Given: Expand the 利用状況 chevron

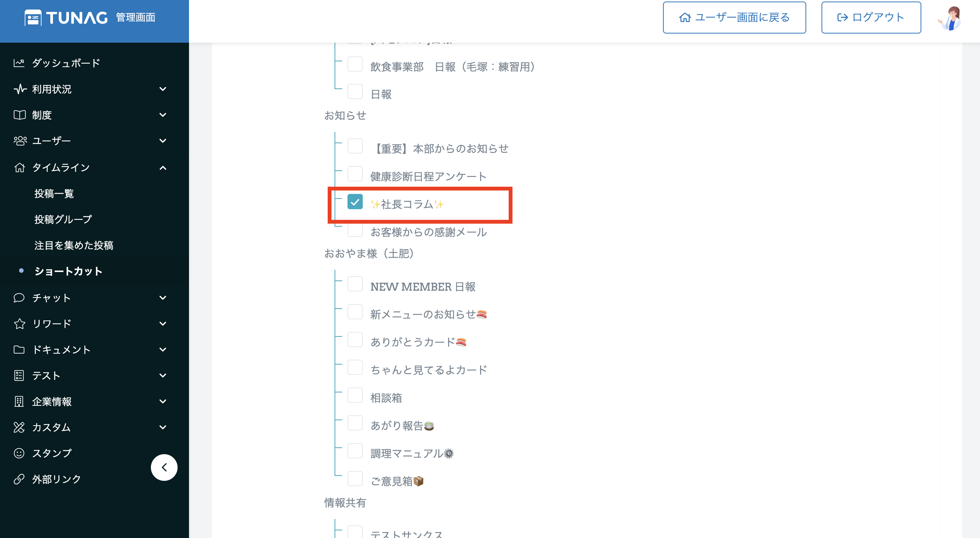Looking at the screenshot, I should point(163,89).
